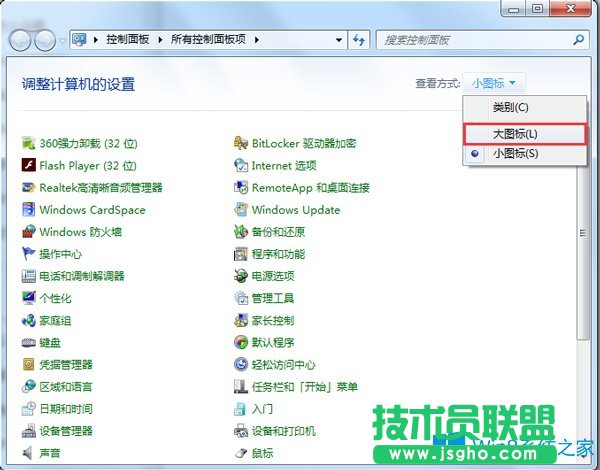Click the 凭据管理器 icon
600x470 pixels.
[29, 364]
